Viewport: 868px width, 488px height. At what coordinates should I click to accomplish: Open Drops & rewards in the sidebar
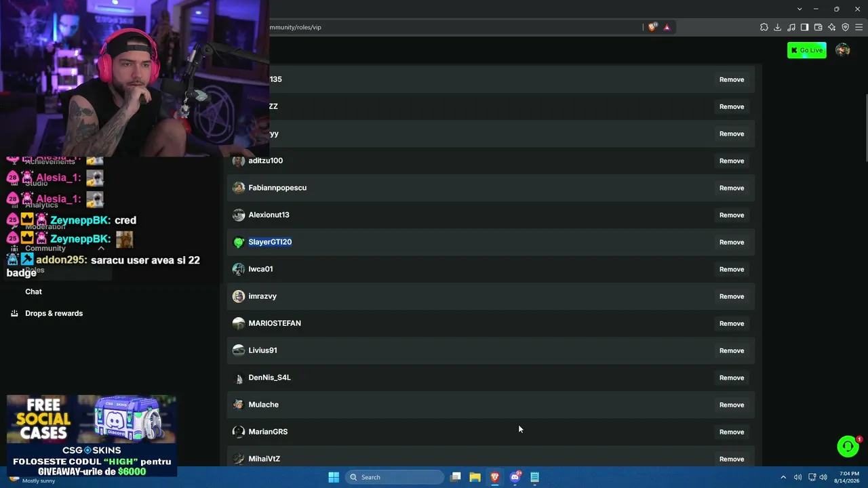54,313
